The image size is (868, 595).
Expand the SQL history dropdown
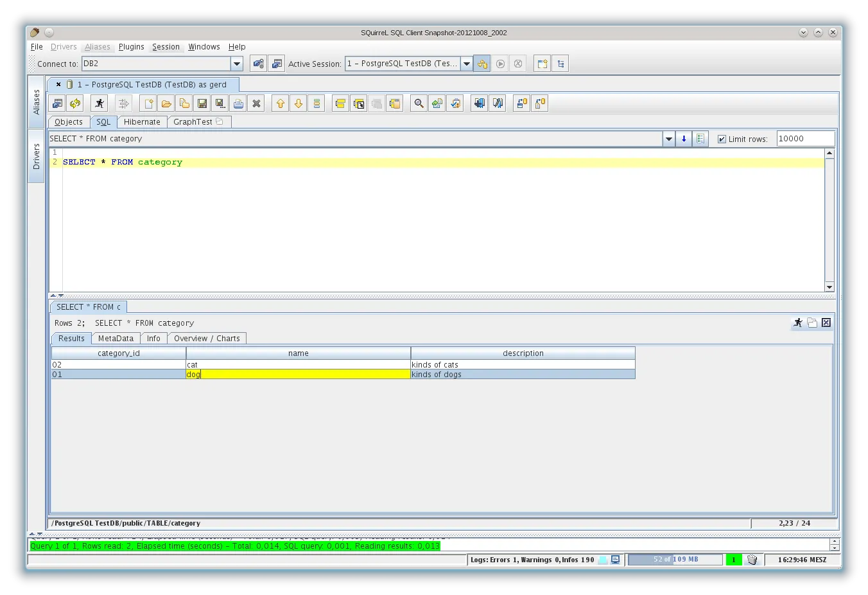(x=668, y=139)
